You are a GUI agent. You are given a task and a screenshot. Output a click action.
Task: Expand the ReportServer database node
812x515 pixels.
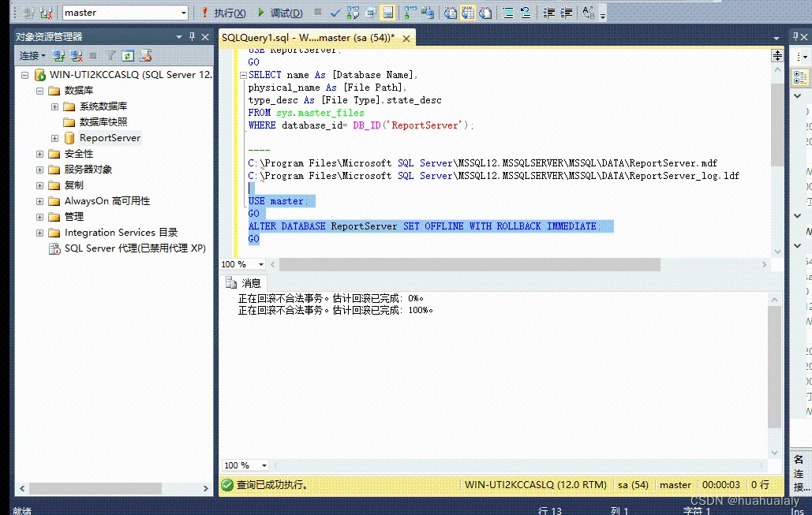point(55,138)
